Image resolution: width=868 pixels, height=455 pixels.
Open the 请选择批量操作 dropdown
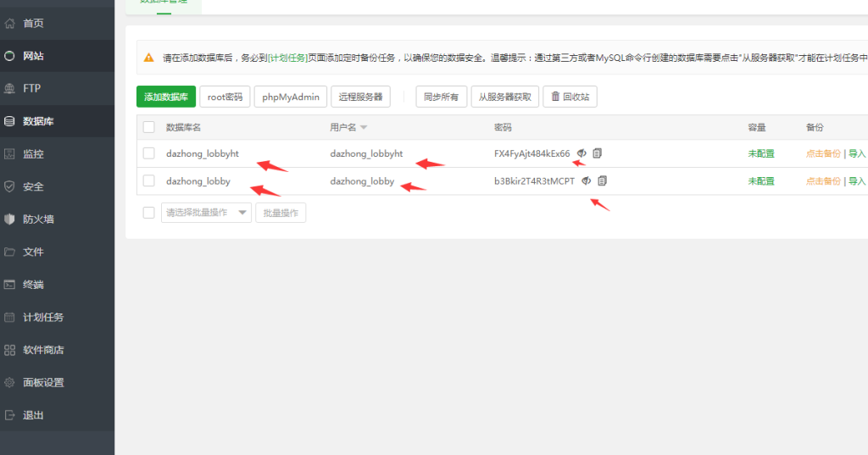[x=206, y=213]
